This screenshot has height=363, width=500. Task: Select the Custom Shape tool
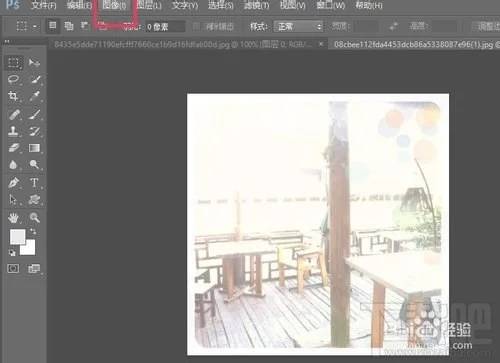click(x=34, y=199)
